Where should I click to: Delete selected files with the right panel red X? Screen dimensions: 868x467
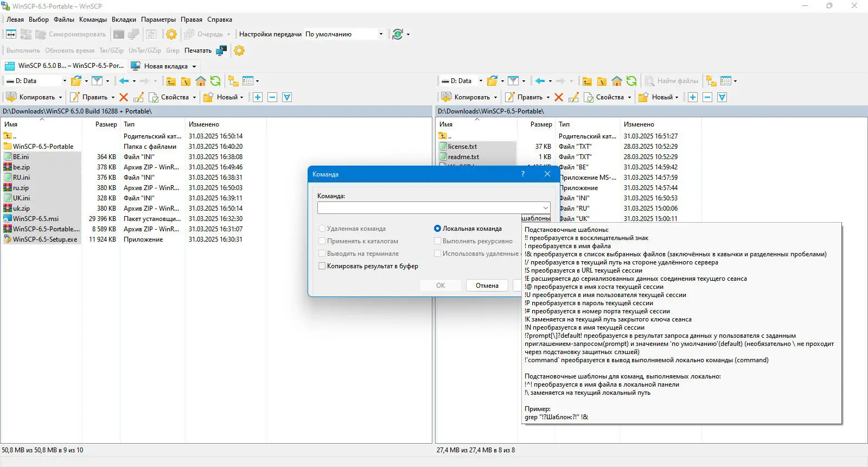tap(559, 97)
